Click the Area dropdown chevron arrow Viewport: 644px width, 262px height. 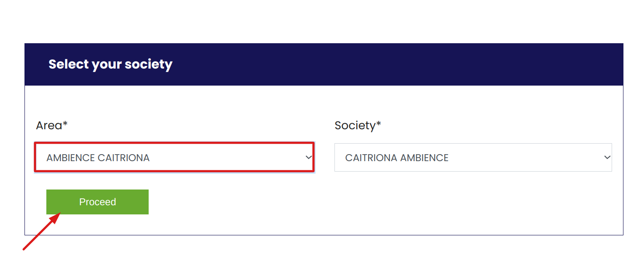click(309, 157)
